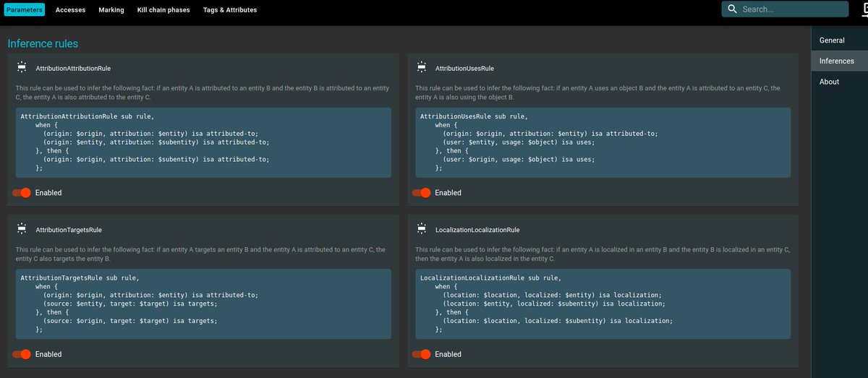Click the magnifying glass search icon
868x378 pixels.
(x=732, y=9)
